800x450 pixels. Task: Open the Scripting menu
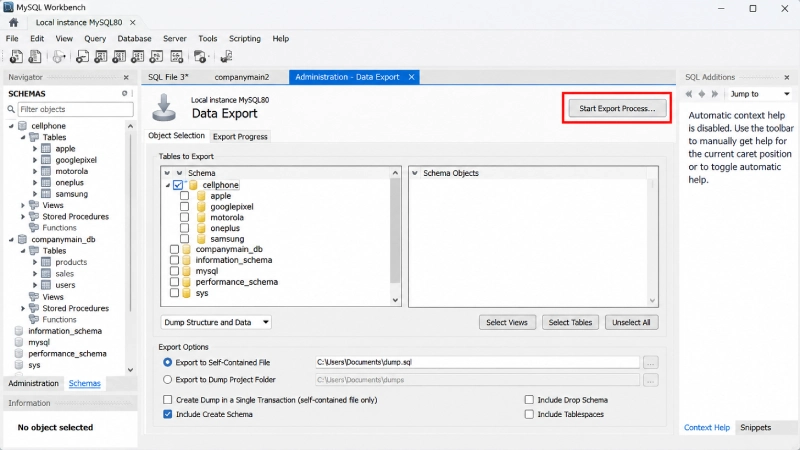244,39
